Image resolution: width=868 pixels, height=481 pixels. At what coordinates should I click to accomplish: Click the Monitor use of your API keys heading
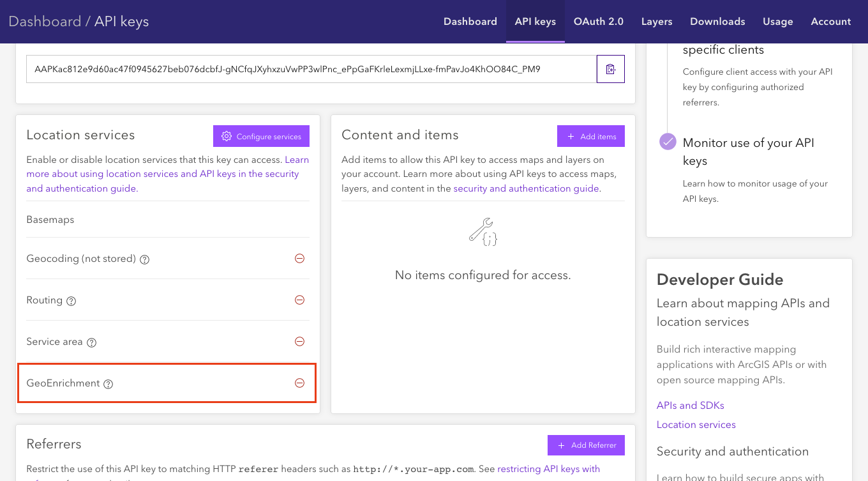point(749,152)
